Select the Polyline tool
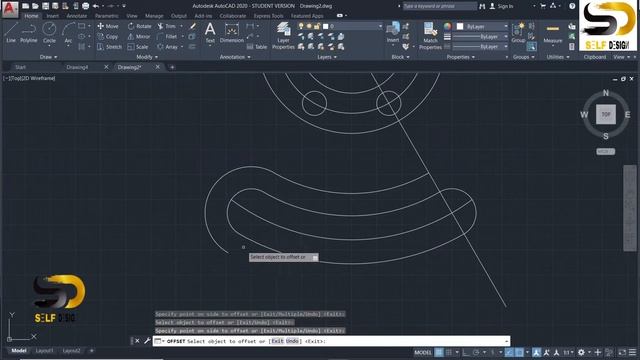Screen dimensions: 640x360 (29, 33)
